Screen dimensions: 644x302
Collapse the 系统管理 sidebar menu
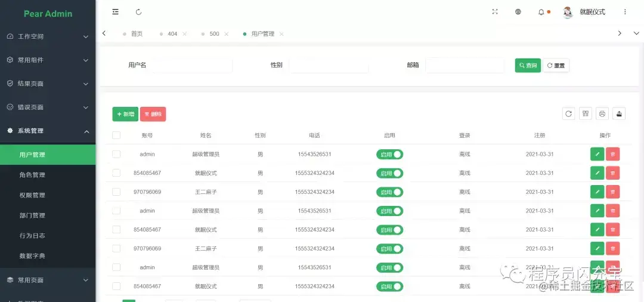click(48, 131)
